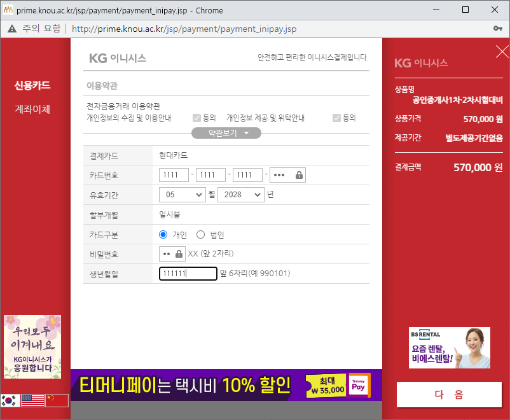Click the birth date input field
The width and height of the screenshot is (510, 420).
(187, 274)
